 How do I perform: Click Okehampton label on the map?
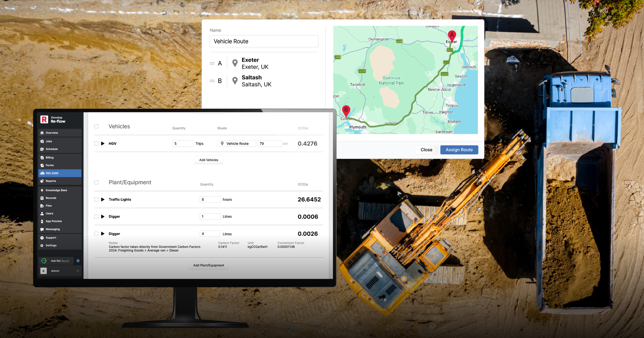[378, 39]
